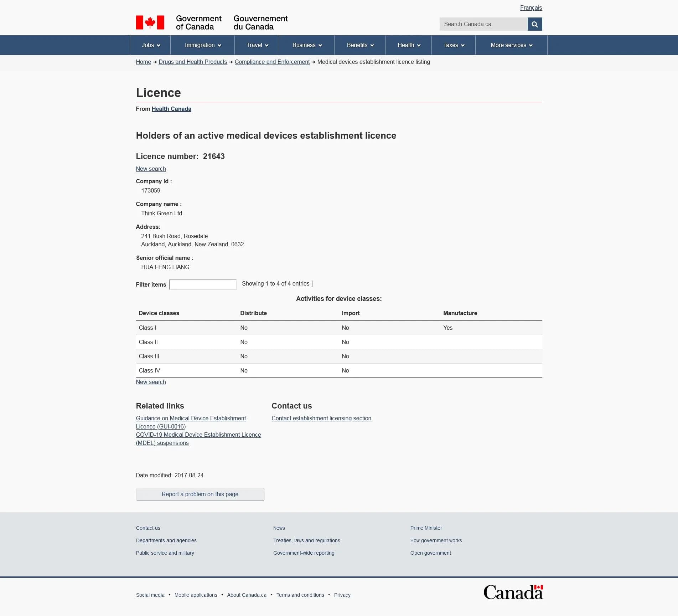Click the address line 241 Bush Road, Rosedale
678x616 pixels.
[x=175, y=236]
